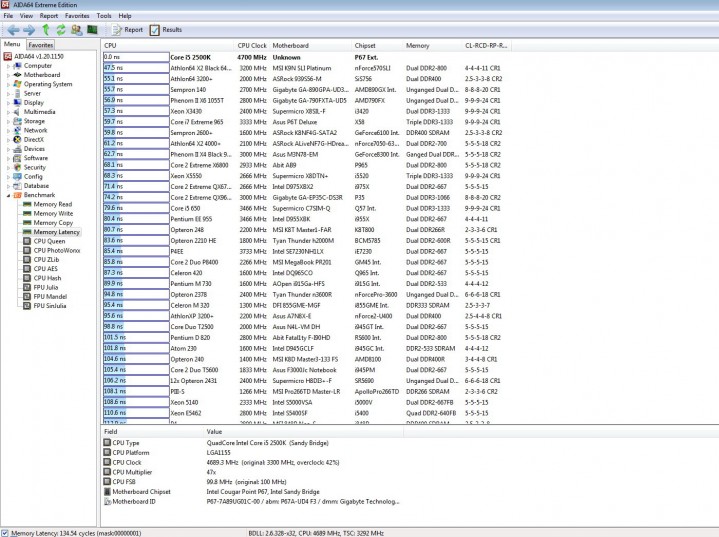719x537 pixels.
Task: Select the Core i5 2500K result row
Action: [x=306, y=57]
